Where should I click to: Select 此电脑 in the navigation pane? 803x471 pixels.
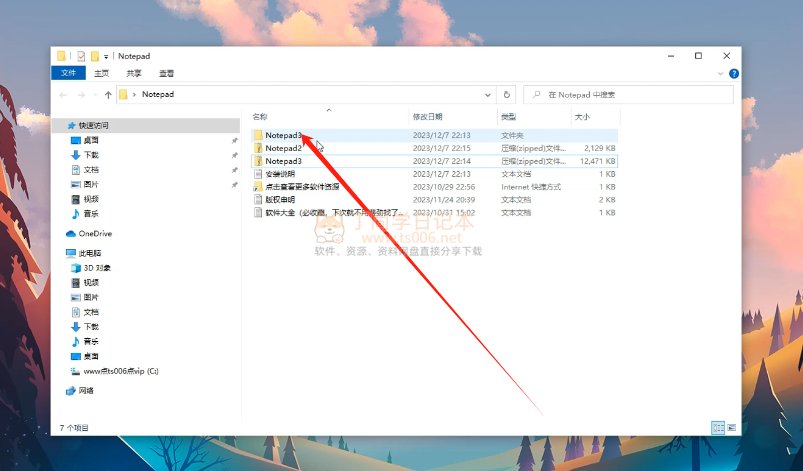click(90, 253)
